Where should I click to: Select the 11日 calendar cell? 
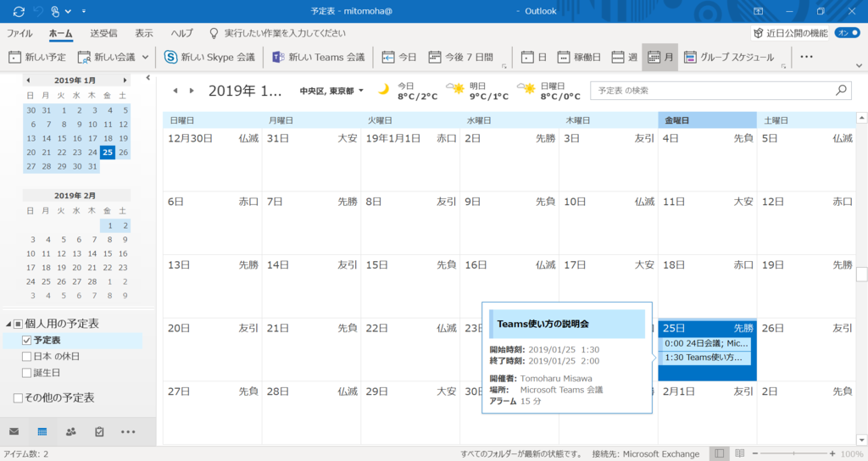click(x=708, y=223)
